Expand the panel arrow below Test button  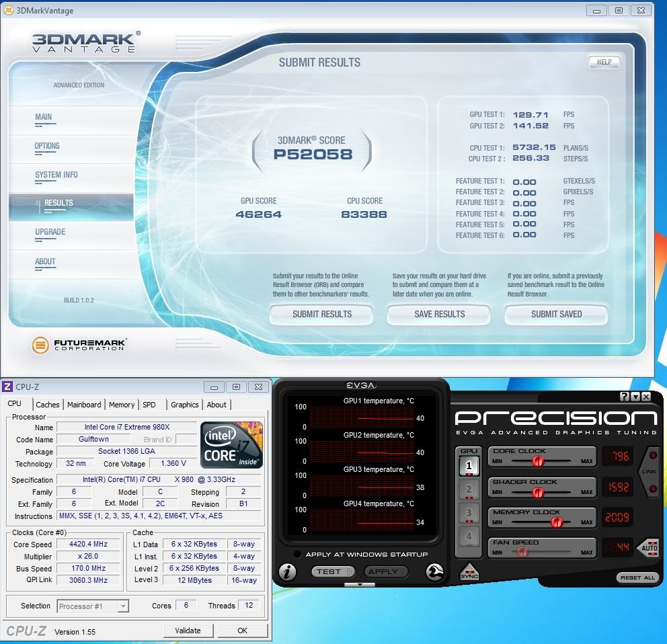click(360, 585)
